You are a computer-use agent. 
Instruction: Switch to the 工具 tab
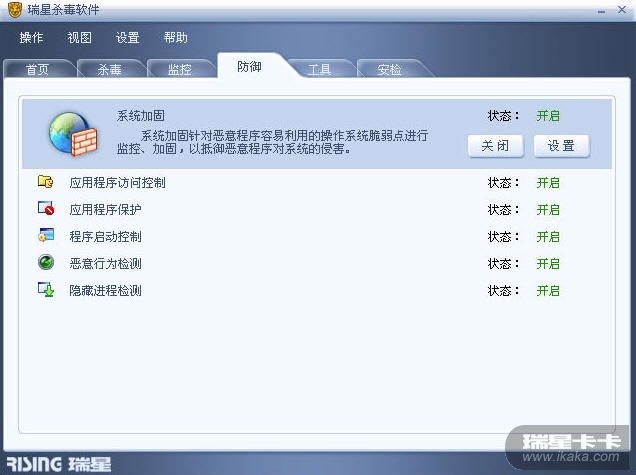click(320, 69)
